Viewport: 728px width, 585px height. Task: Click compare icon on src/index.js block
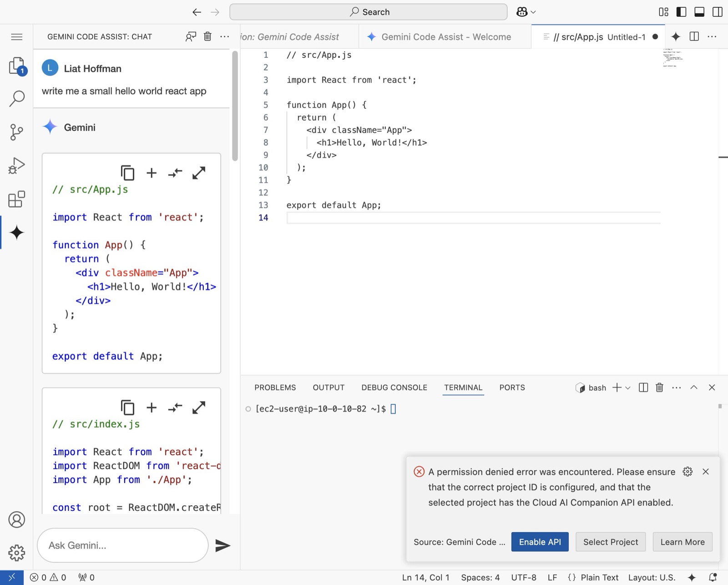pyautogui.click(x=175, y=407)
